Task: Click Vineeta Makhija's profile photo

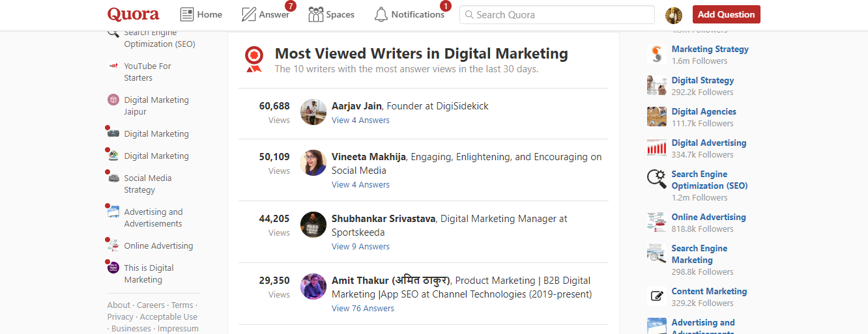Action: click(313, 163)
